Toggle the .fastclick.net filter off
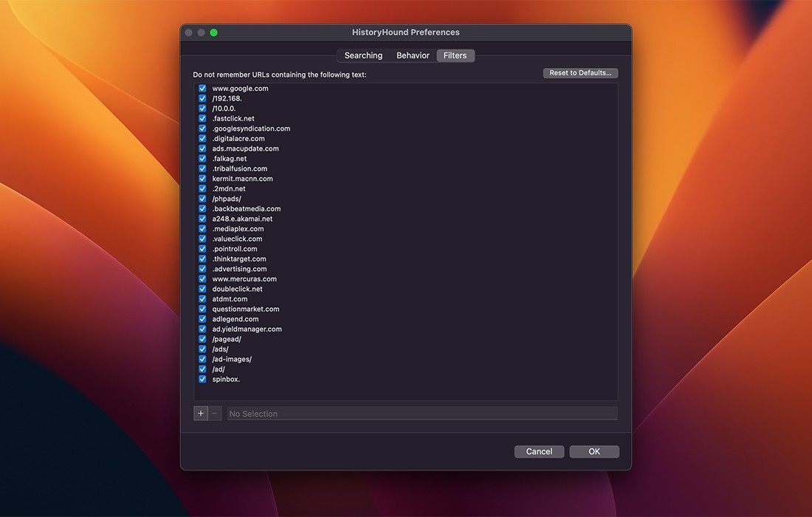812x517 pixels. click(x=202, y=118)
